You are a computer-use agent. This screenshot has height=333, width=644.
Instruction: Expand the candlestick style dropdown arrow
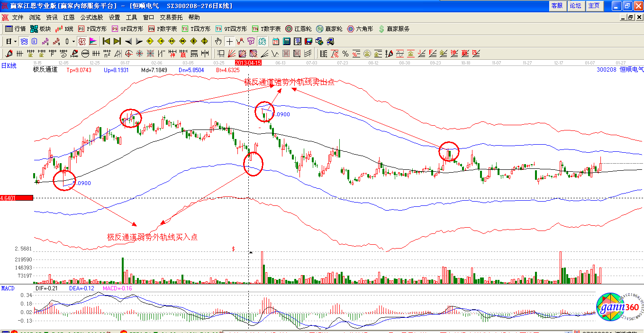73,41
